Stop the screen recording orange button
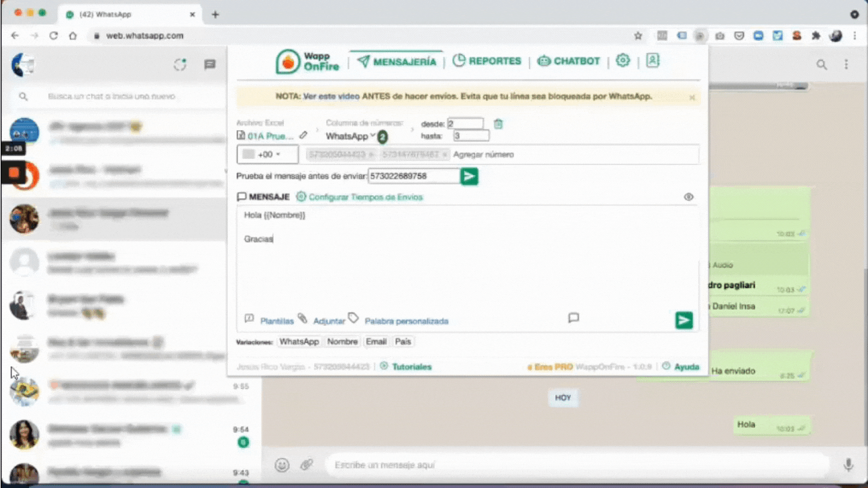The image size is (868, 488). (13, 172)
